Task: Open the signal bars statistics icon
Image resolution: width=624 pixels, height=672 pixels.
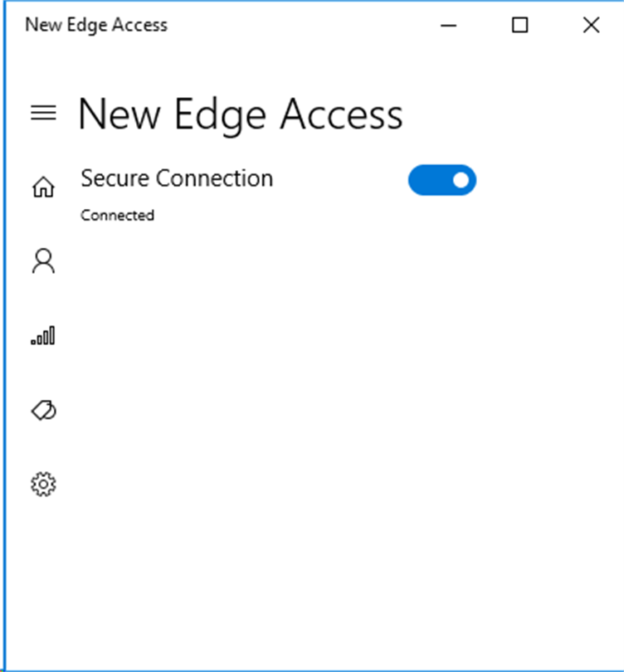Action: pos(43,336)
